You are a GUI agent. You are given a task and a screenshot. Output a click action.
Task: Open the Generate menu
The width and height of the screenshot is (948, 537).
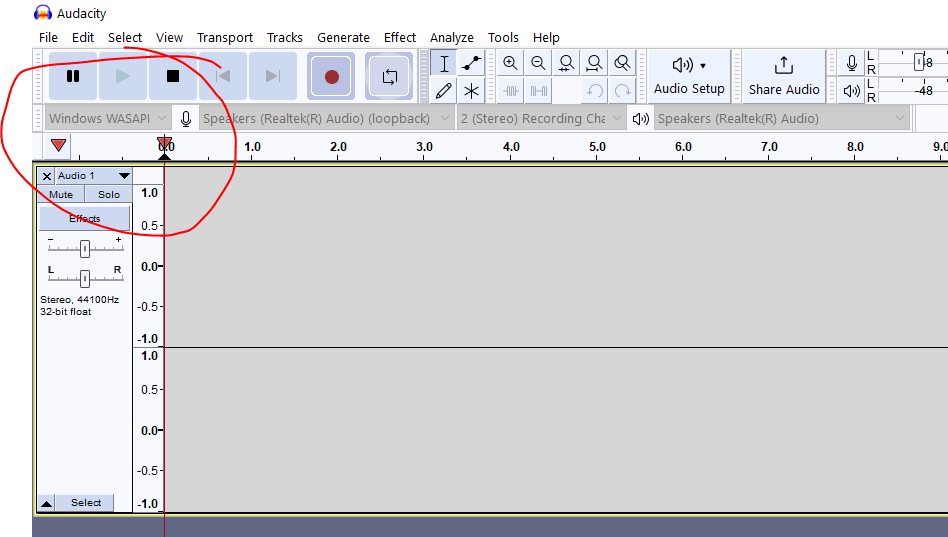point(343,37)
